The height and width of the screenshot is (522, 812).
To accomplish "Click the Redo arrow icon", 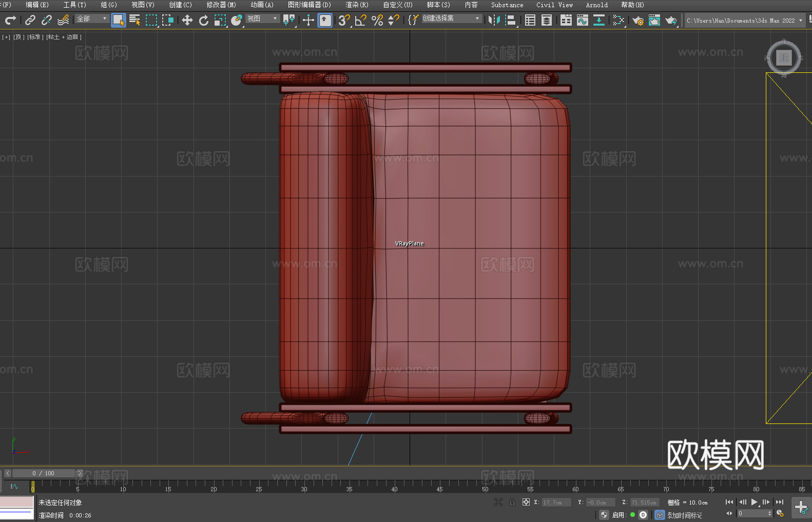I will point(10,20).
